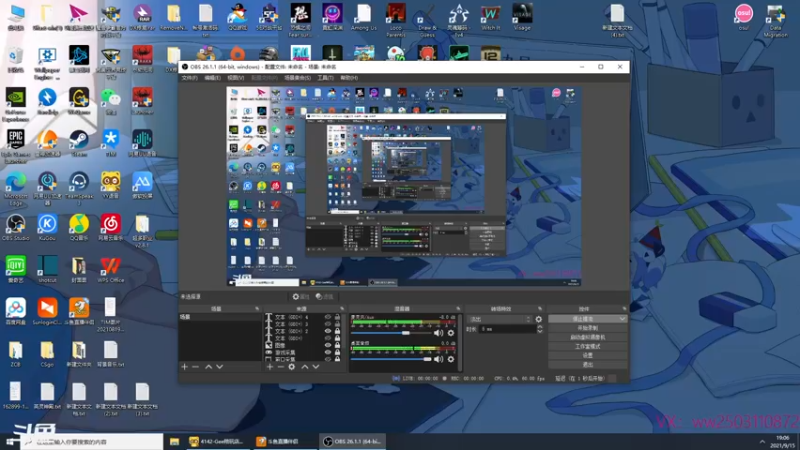Open the 工具(T) menu in OBS

(x=325, y=78)
